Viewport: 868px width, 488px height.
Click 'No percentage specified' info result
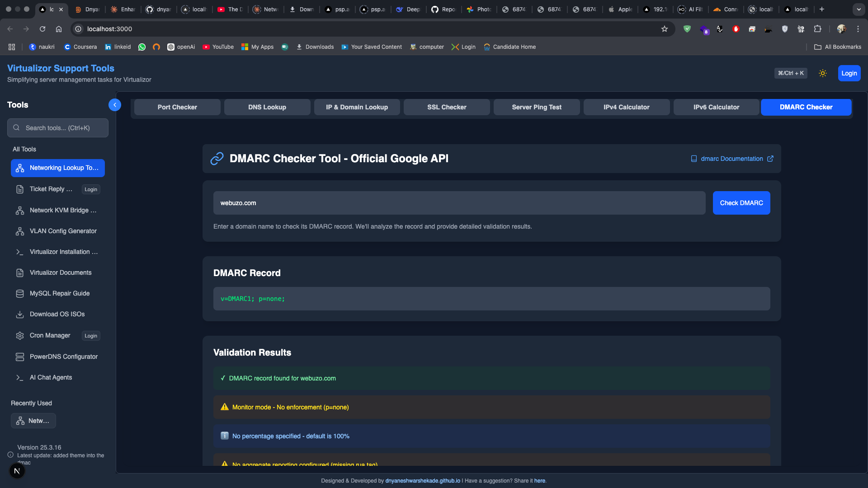coord(492,436)
